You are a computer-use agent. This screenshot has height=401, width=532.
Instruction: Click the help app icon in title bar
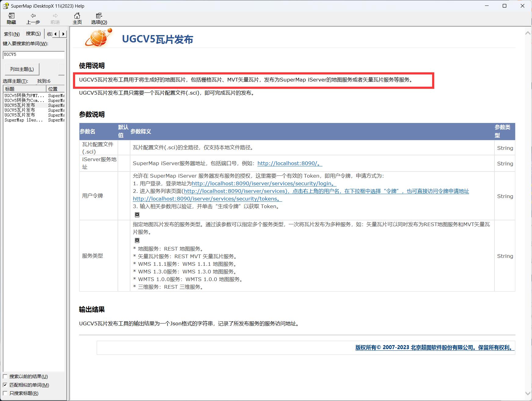pos(6,6)
